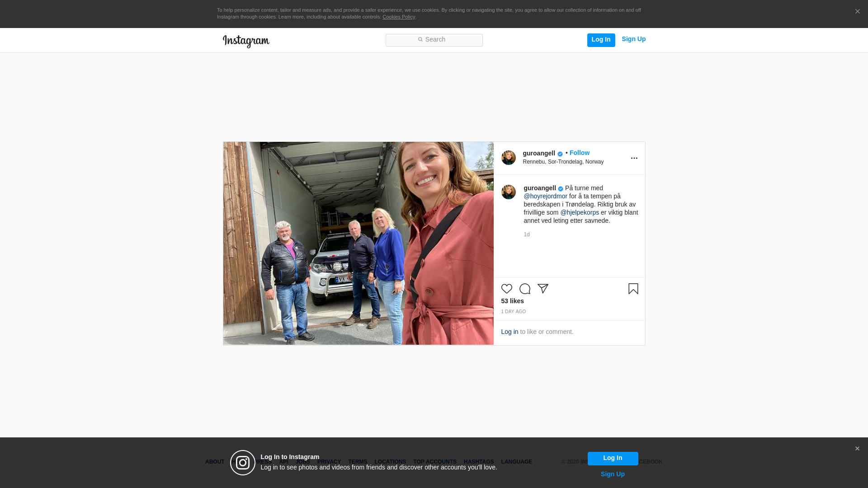Click the Instagram camera icon in banner
The image size is (868, 488).
[243, 463]
